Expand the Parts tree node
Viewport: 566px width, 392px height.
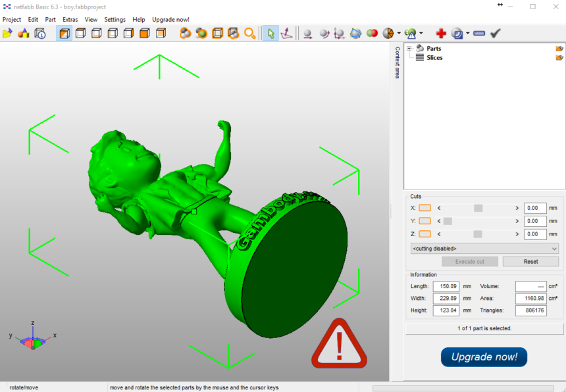click(x=409, y=48)
